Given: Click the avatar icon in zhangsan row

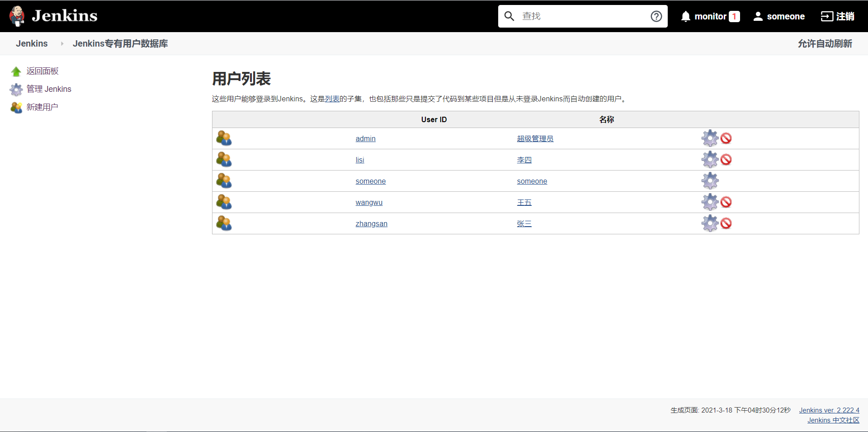Looking at the screenshot, I should [224, 223].
